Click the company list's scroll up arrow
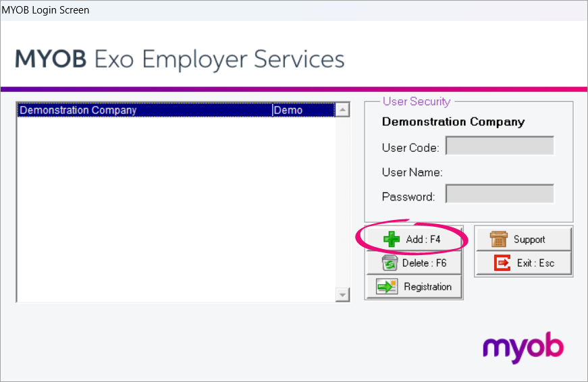Image resolution: width=588 pixels, height=382 pixels. tap(342, 110)
